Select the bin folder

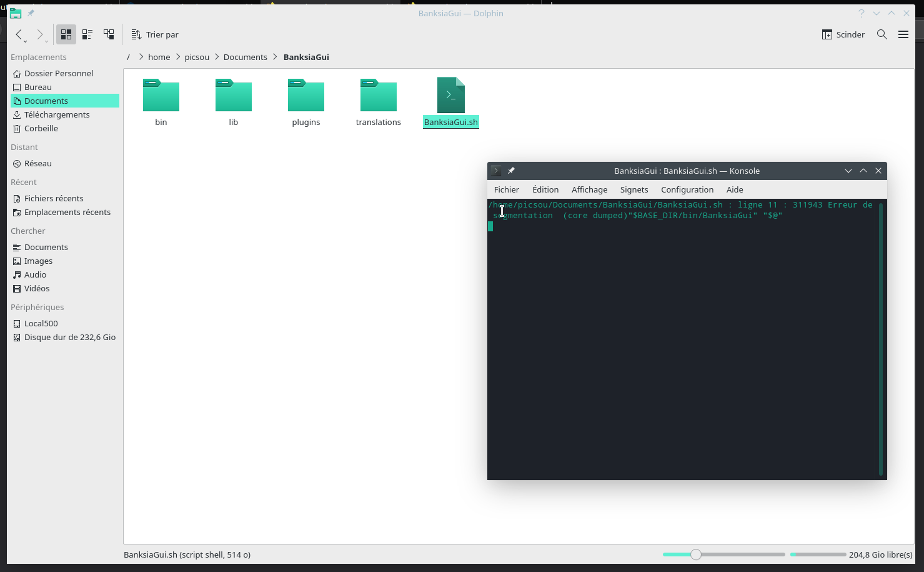161,102
